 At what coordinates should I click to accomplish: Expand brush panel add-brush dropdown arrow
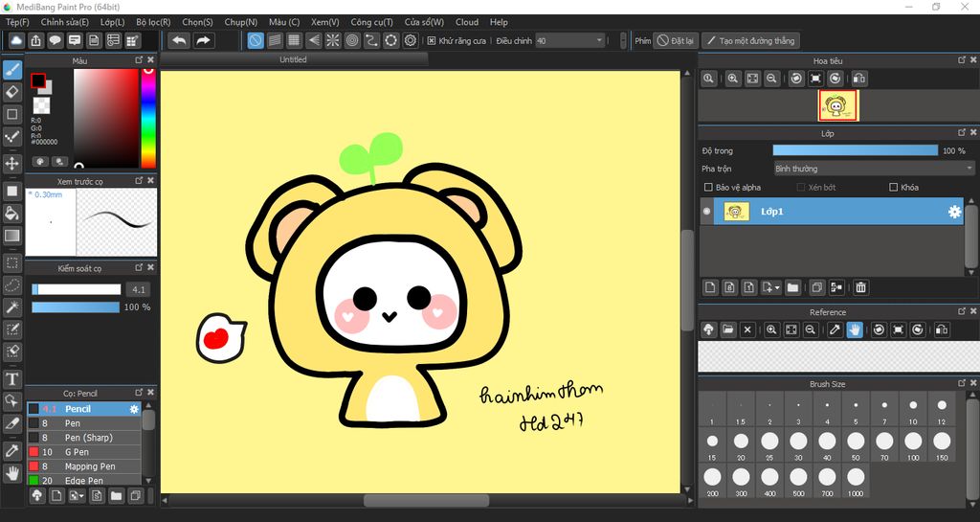point(82,496)
